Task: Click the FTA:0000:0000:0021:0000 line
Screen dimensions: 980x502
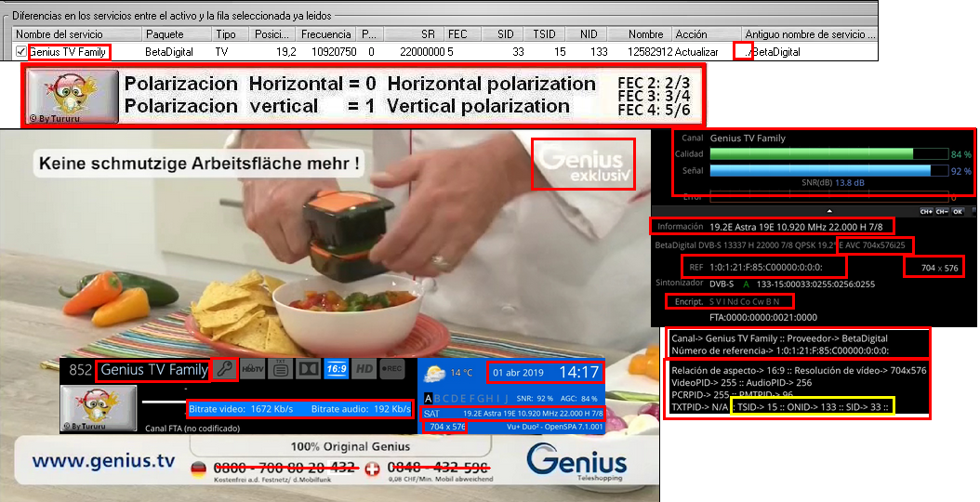Action: (763, 317)
